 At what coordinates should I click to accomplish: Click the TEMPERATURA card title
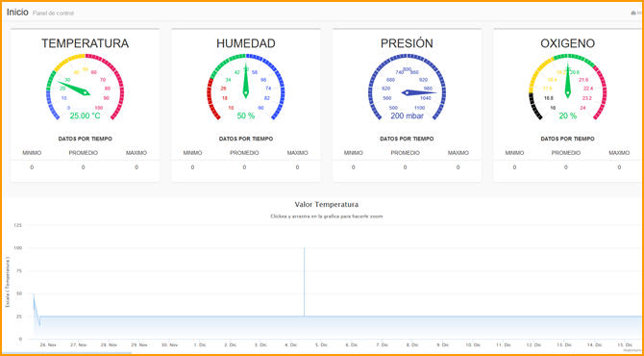coord(85,43)
